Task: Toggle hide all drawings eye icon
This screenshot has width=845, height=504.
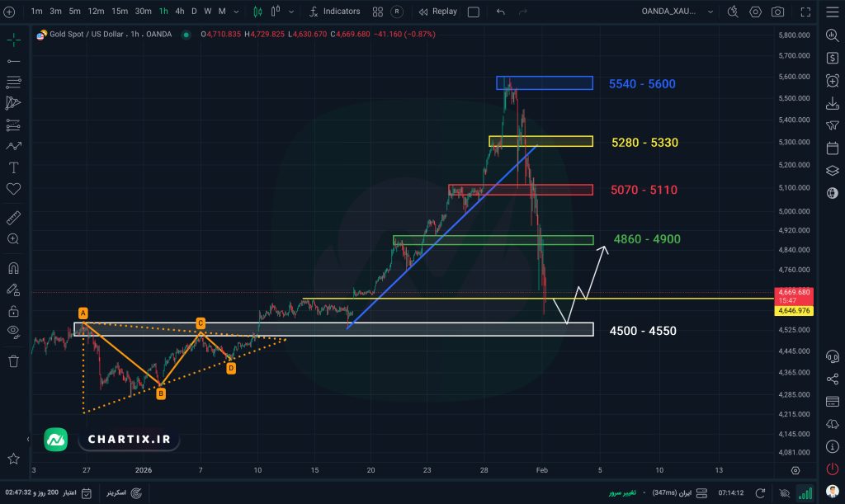Action: tap(13, 332)
